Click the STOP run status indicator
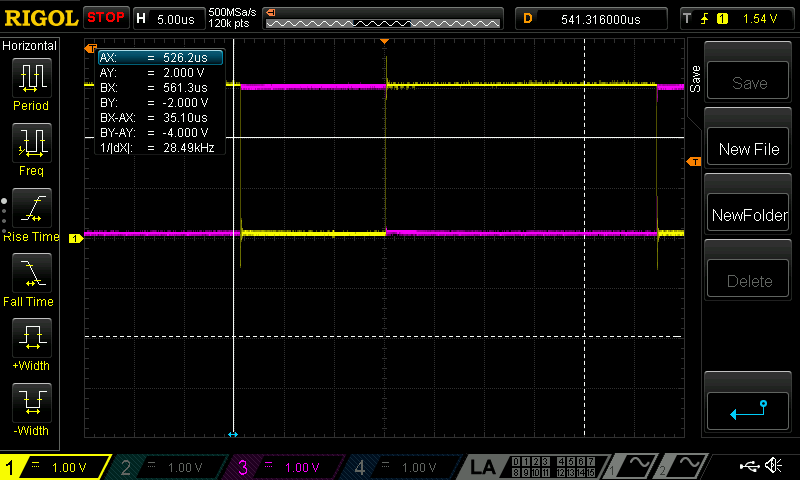 [x=106, y=18]
